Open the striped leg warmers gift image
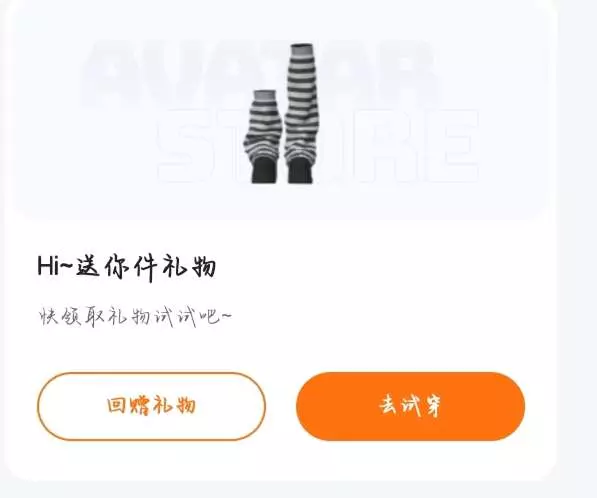 pyautogui.click(x=284, y=113)
